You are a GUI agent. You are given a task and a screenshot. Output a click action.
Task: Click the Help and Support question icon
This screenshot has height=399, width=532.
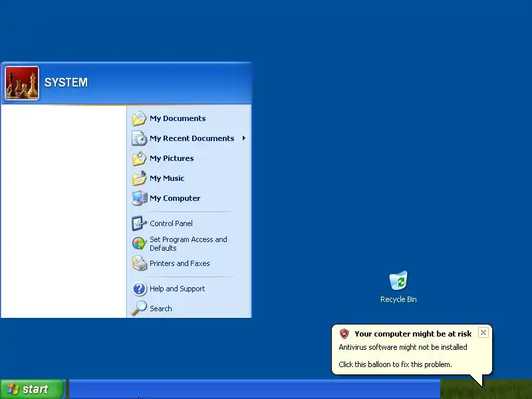pyautogui.click(x=139, y=289)
